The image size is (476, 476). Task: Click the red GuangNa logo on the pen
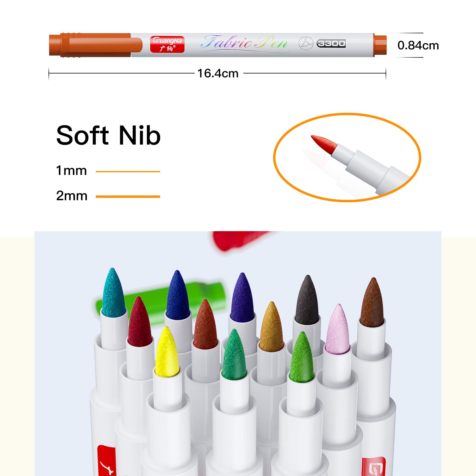(167, 44)
